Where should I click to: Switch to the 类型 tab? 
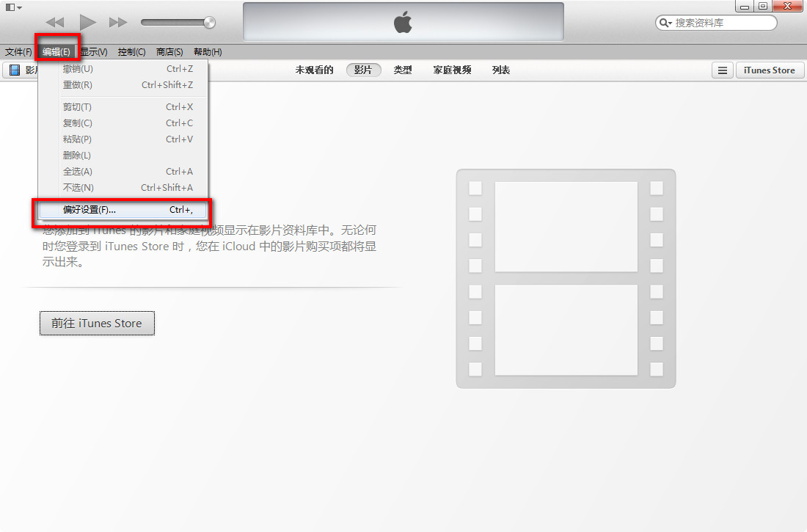point(402,70)
